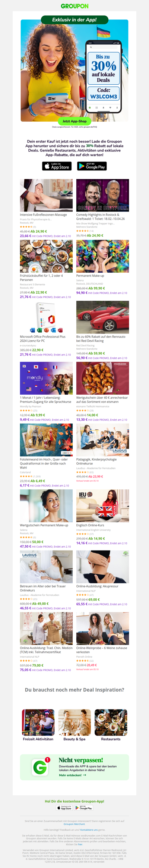Open Microsoft Office Professional Plus deal image
This screenshot has width=149, height=868.
(46, 317)
